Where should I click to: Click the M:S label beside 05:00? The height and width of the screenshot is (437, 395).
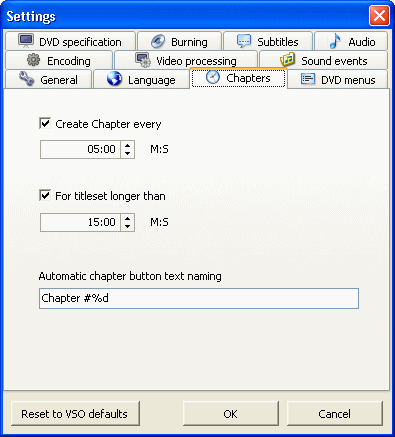tap(159, 149)
